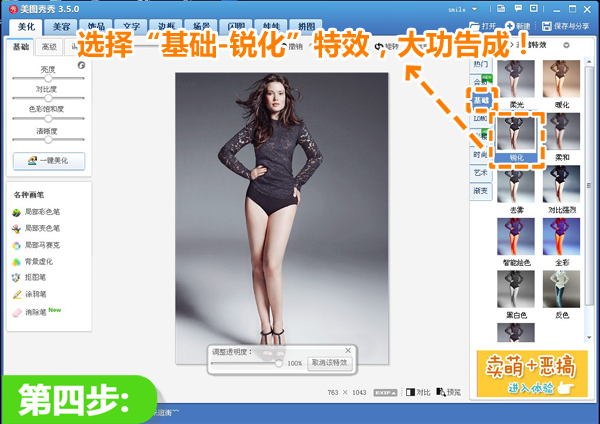Go to the 边框 main tab
The image size is (600, 424).
(x=166, y=26)
